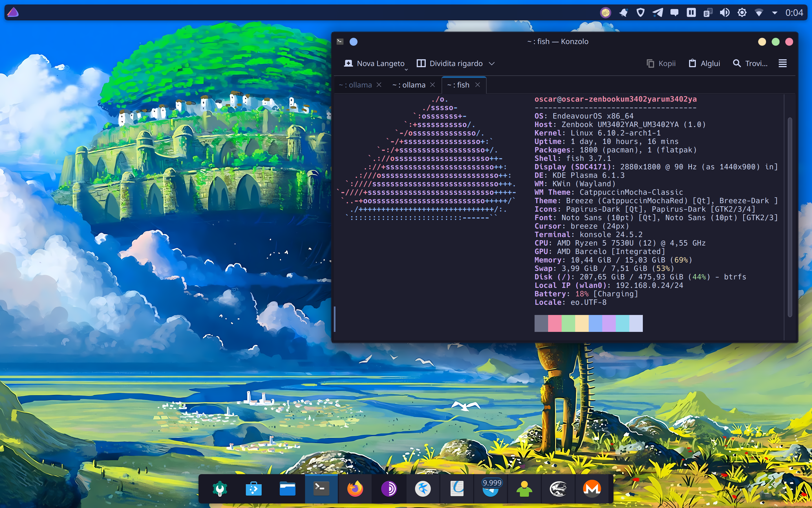Click the oscar@oscar-zenbookum3402yarum3402ya text
The width and height of the screenshot is (812, 508).
[x=615, y=99]
